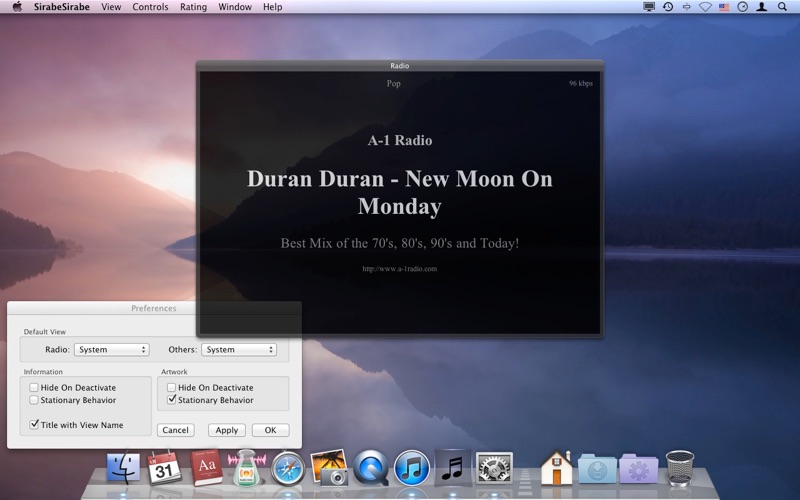Open the Others default view dropdown
The height and width of the screenshot is (500, 800).
tap(239, 349)
